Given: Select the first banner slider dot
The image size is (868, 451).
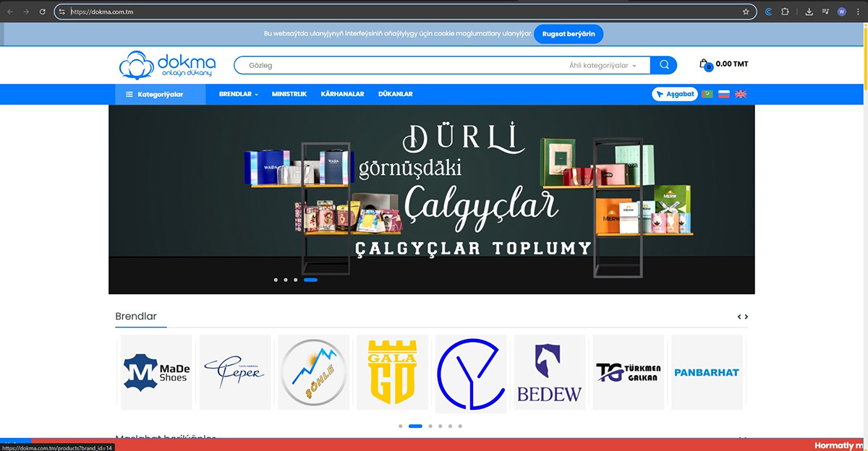Looking at the screenshot, I should [x=276, y=280].
